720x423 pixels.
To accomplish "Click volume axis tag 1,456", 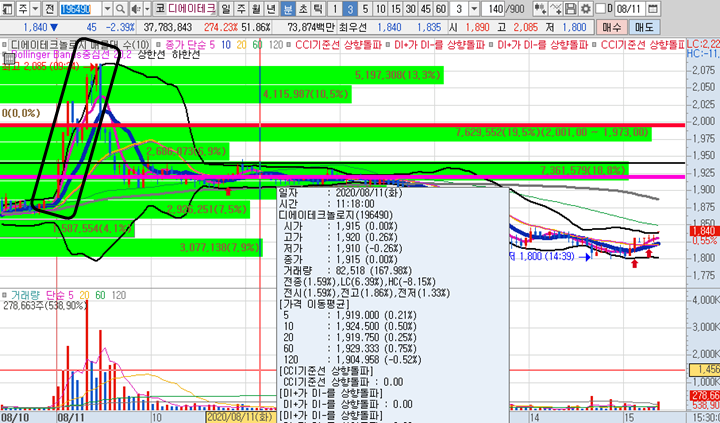I will pyautogui.click(x=703, y=369).
